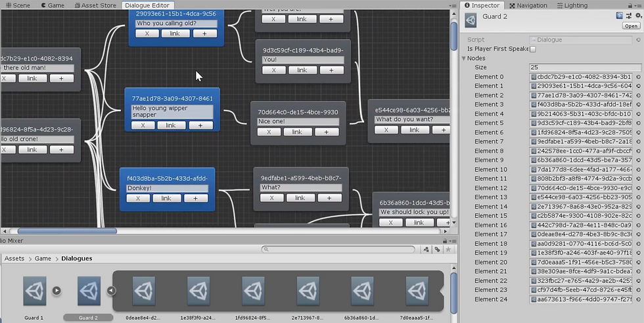This screenshot has width=644, height=323.
Task: Switch to the Lighting tab
Action: click(572, 5)
